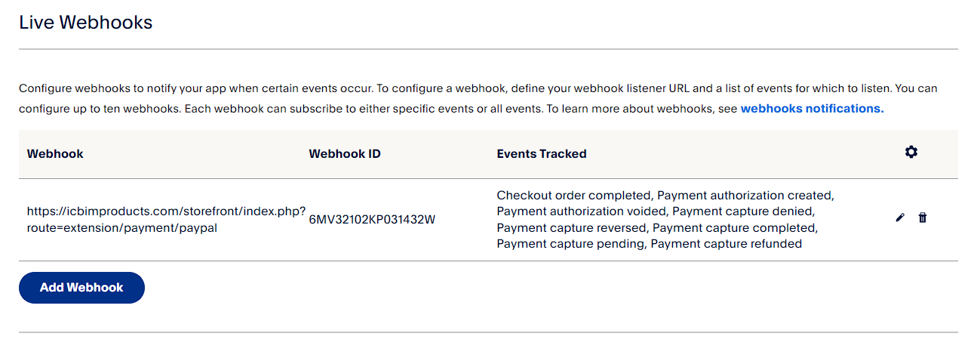Click the 'Payment authorization voided' event text
The height and width of the screenshot is (358, 980).
coord(581,211)
